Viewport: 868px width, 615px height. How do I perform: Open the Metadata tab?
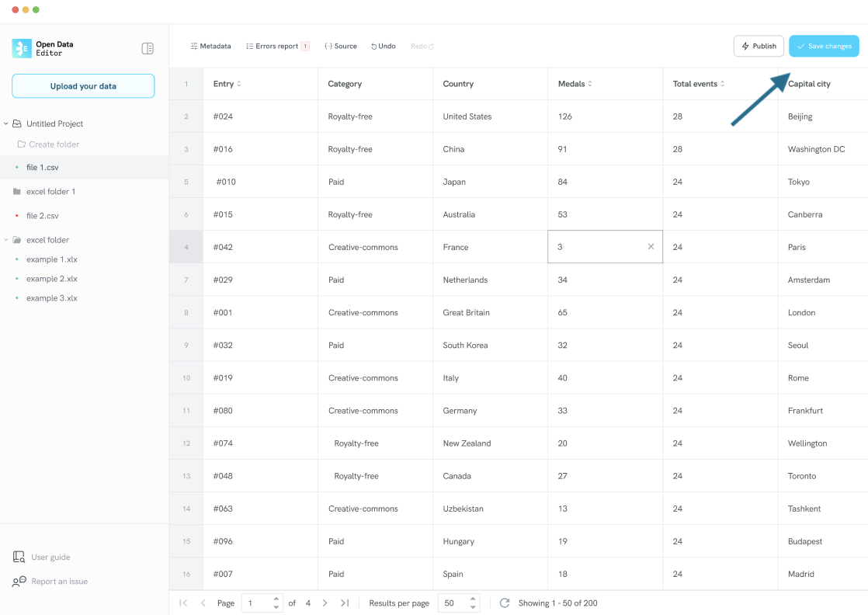tap(210, 47)
